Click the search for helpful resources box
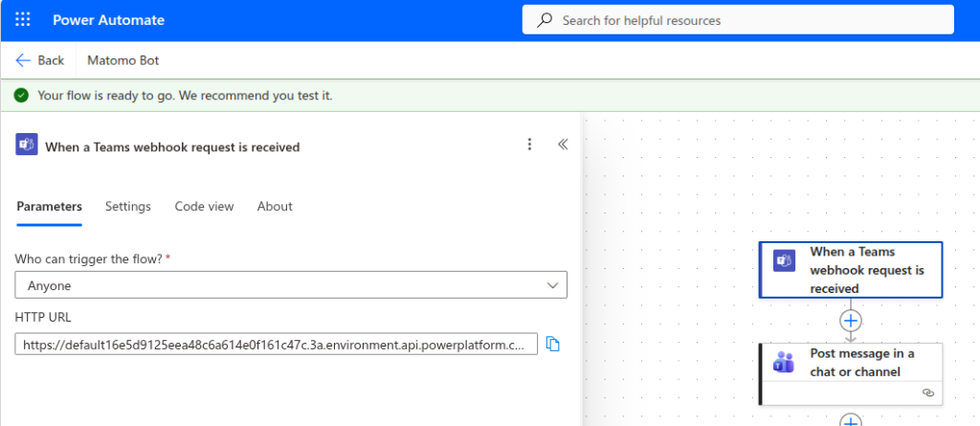 737,20
